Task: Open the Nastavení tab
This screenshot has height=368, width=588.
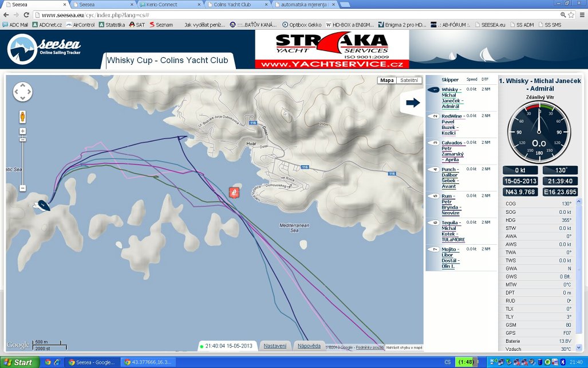Action: tap(275, 346)
